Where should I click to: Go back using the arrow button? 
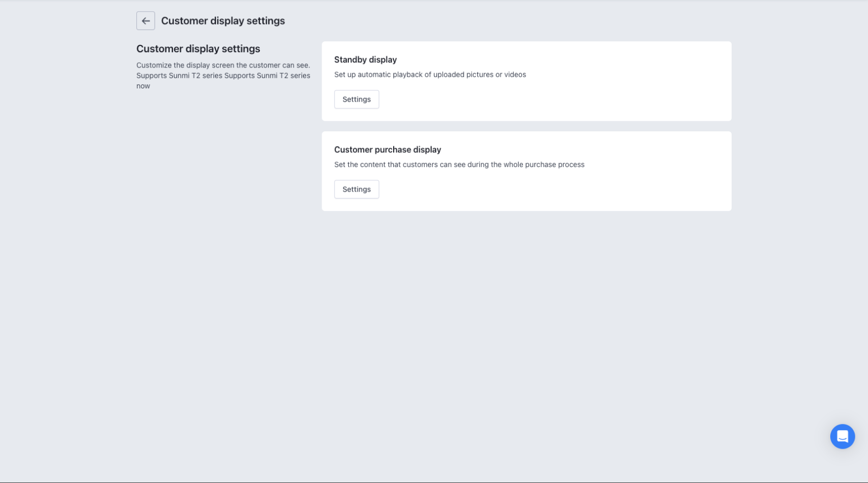(x=146, y=21)
